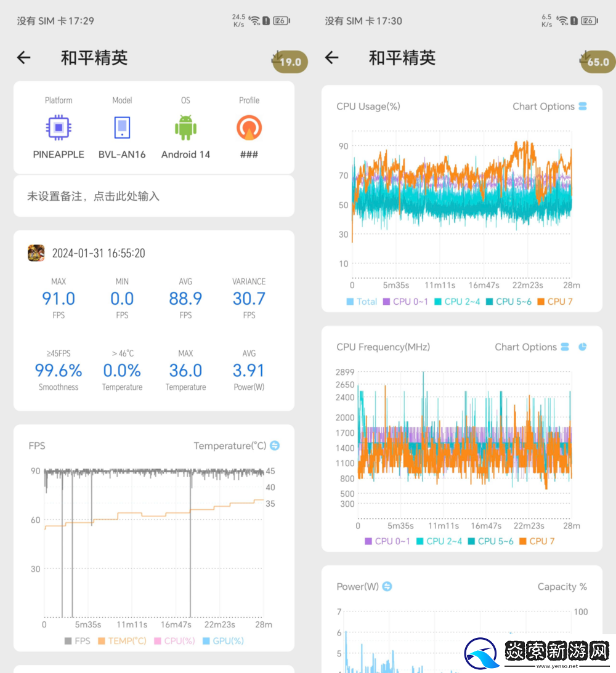Click the 65.0 score badge
The width and height of the screenshot is (616, 673).
[x=596, y=62]
